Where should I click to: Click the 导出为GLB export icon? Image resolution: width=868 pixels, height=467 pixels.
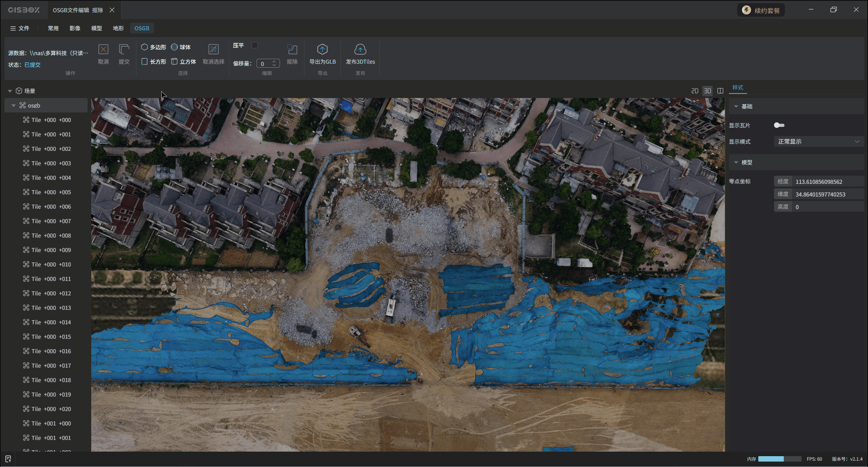(322, 50)
